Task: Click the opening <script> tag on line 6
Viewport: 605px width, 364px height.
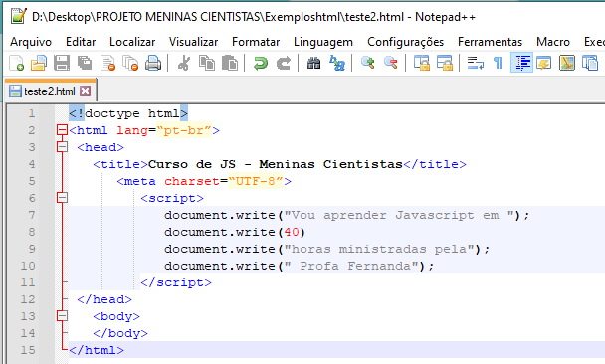Action: pyautogui.click(x=172, y=198)
